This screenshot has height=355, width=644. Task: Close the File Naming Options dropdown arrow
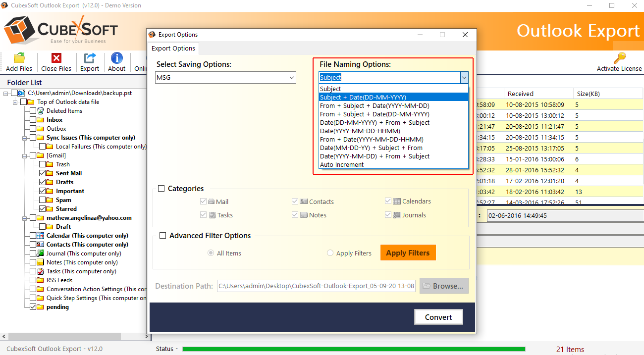click(x=464, y=77)
